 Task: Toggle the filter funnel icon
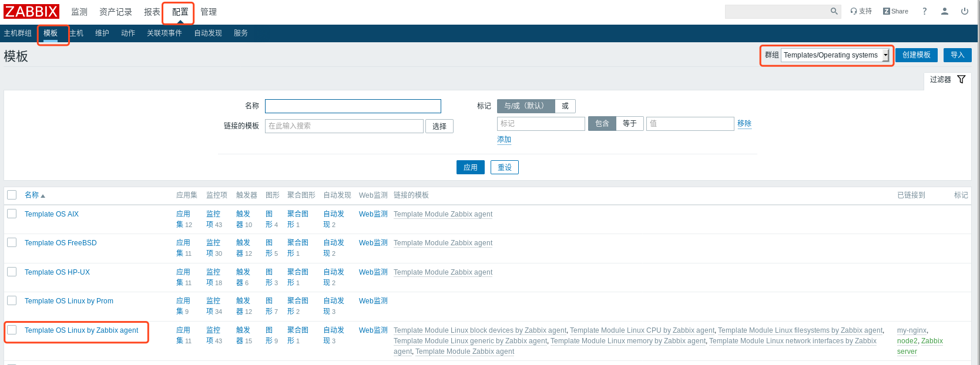(x=961, y=79)
